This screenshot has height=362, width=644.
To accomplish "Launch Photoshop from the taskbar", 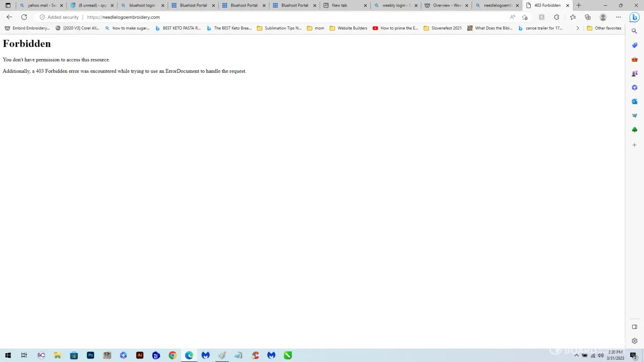I will [91, 355].
